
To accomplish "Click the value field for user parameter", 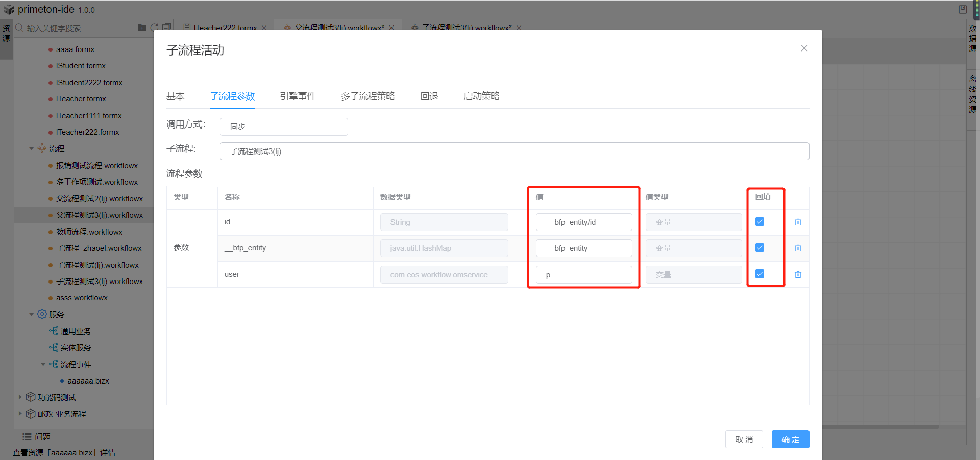I will pyautogui.click(x=583, y=275).
